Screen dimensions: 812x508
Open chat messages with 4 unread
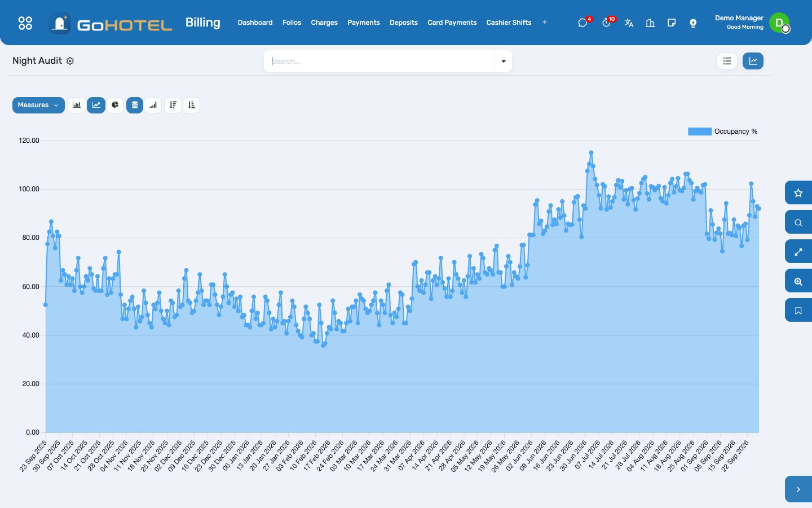click(582, 23)
